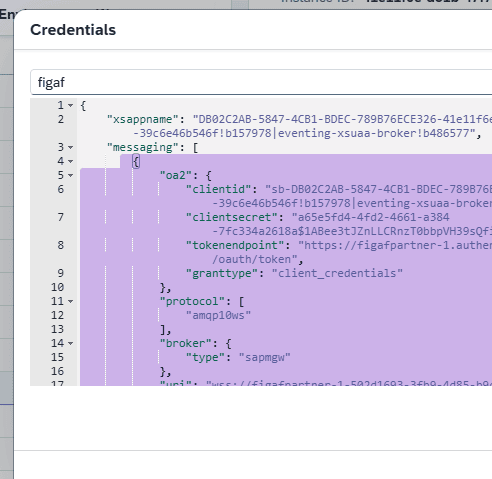The image size is (492, 479).
Task: Click the "type" key text
Action: pyautogui.click(x=205, y=357)
